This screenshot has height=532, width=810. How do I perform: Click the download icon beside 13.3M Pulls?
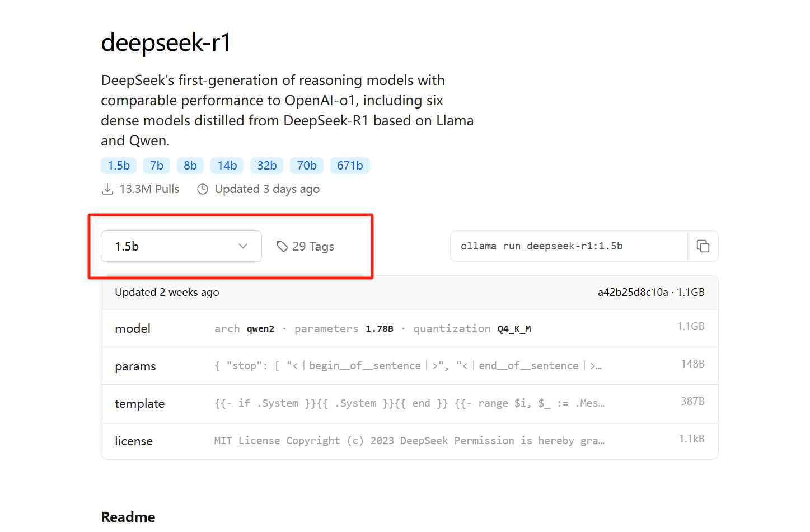pyautogui.click(x=107, y=190)
